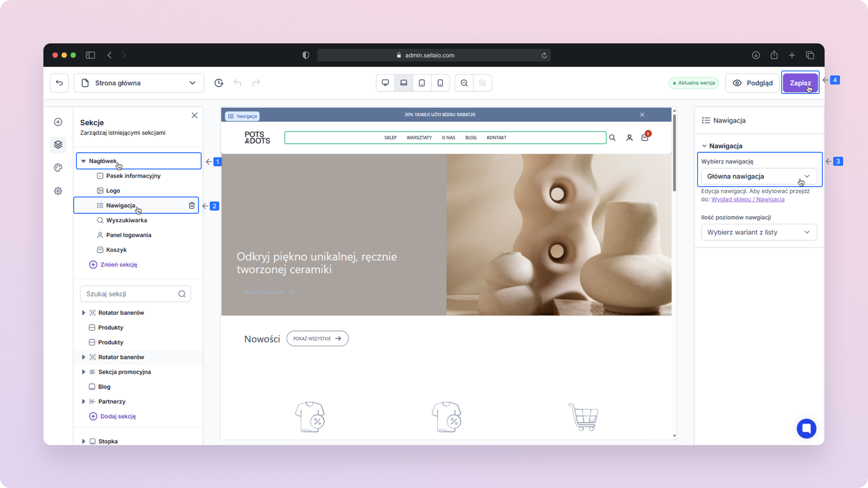Open the add element plus icon in sidebar

pos(58,122)
